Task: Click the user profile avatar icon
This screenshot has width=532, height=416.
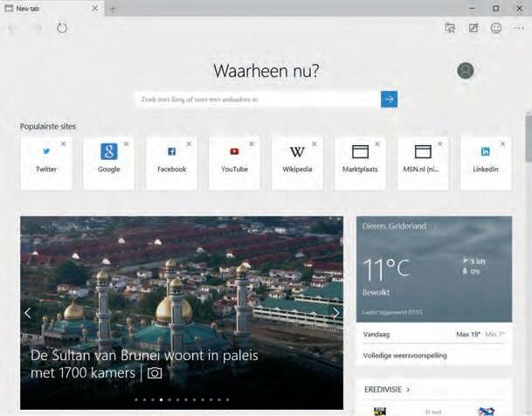Action: [465, 71]
